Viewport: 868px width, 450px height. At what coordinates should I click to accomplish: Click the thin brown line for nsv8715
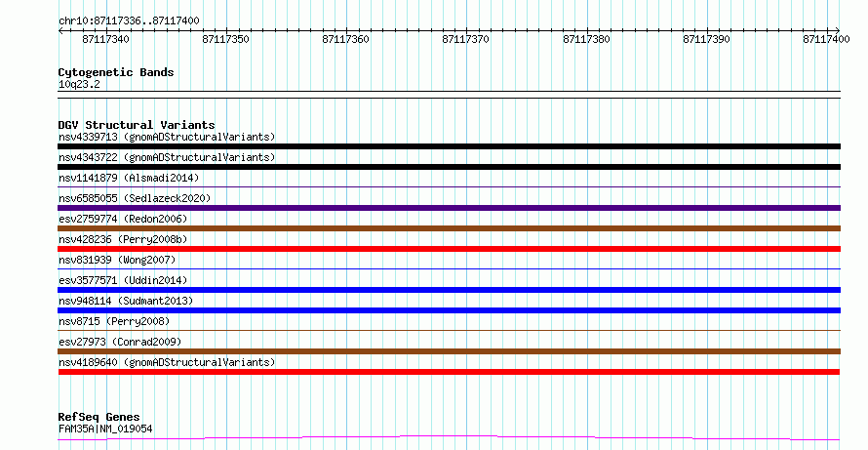449,331
